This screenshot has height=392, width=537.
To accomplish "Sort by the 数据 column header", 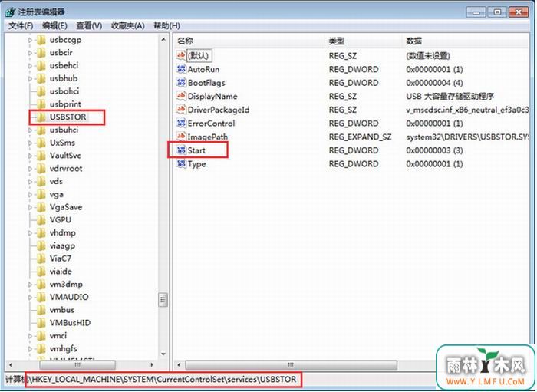I will (466, 41).
